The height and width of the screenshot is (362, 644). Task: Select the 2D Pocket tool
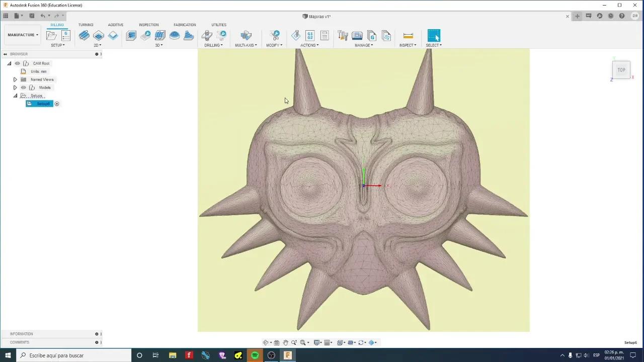coord(98,35)
